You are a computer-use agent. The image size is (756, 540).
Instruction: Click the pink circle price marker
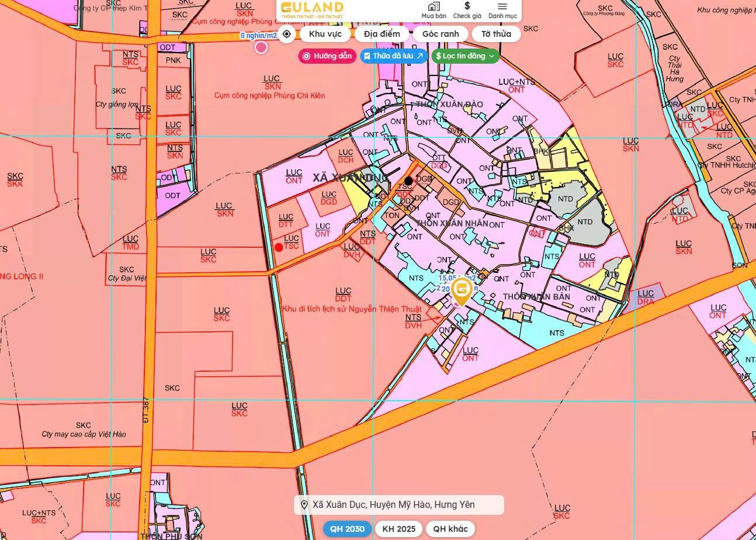tap(261, 47)
